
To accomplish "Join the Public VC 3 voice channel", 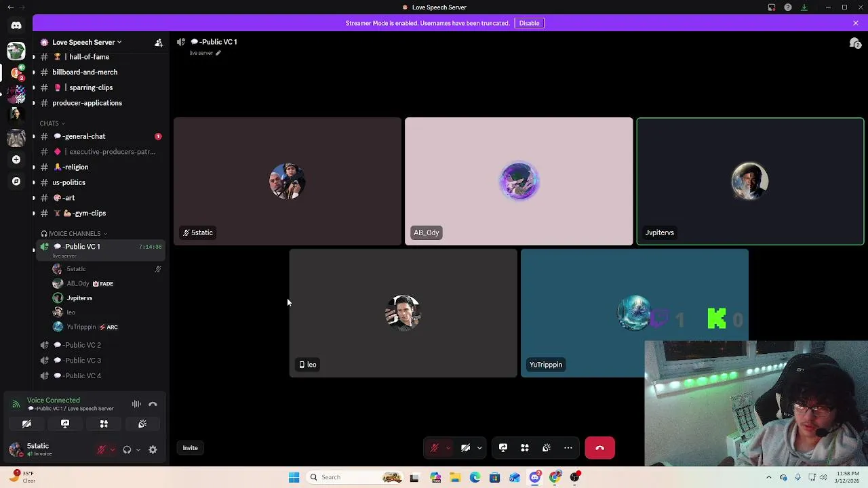I will (x=99, y=361).
